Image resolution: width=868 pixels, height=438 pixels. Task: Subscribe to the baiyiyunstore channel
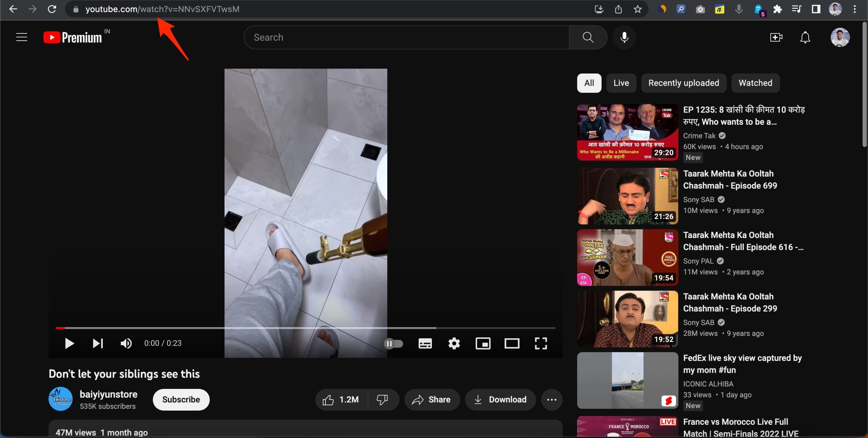[181, 400]
